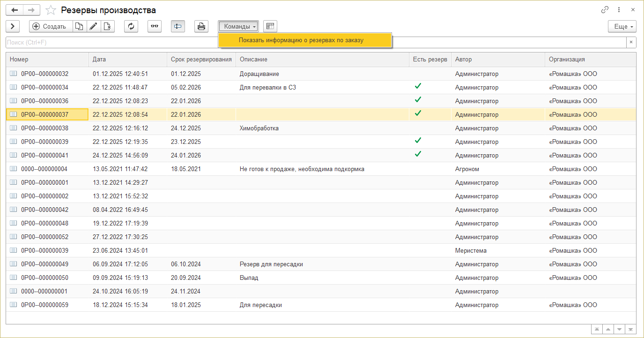644x338 pixels.
Task: Open the Команды dropdown
Action: 238,26
